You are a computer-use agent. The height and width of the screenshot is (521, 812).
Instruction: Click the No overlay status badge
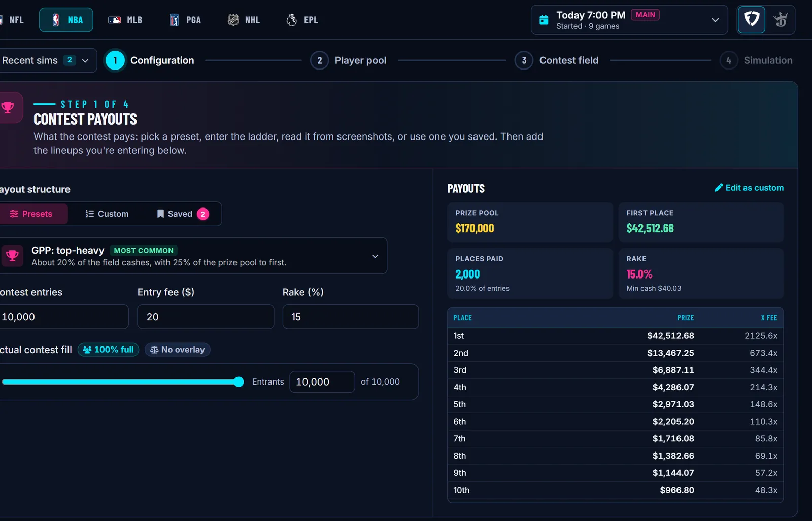[178, 350]
